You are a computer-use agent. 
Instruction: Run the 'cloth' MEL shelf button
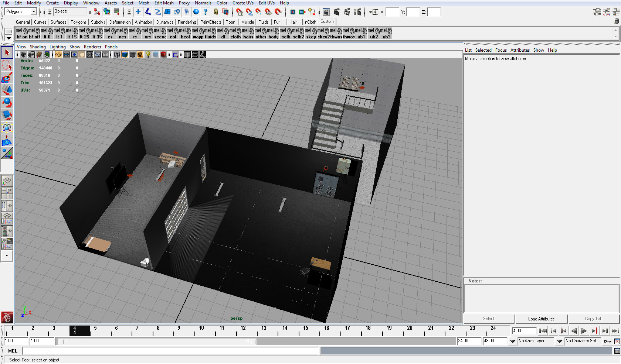pyautogui.click(x=235, y=33)
